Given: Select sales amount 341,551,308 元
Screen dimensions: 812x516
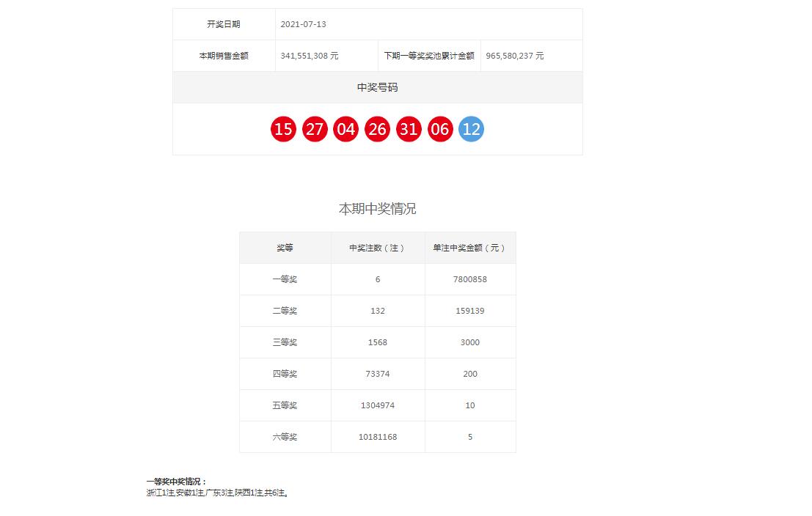Looking at the screenshot, I should 310,56.
